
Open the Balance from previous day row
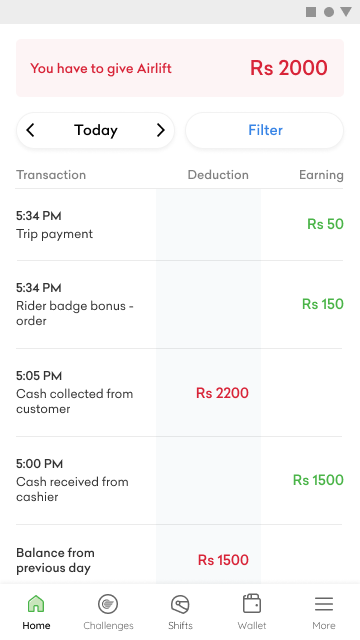180,560
